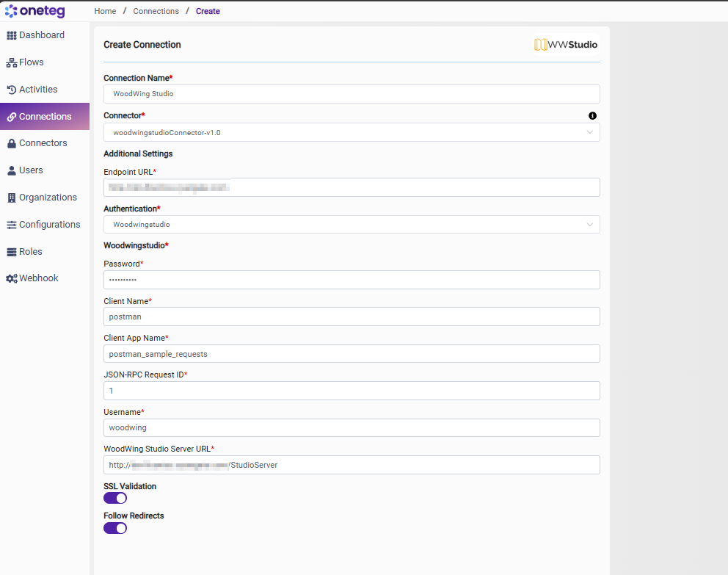The image size is (728, 575).
Task: Click WoodWing Studio Server URL field
Action: point(352,465)
